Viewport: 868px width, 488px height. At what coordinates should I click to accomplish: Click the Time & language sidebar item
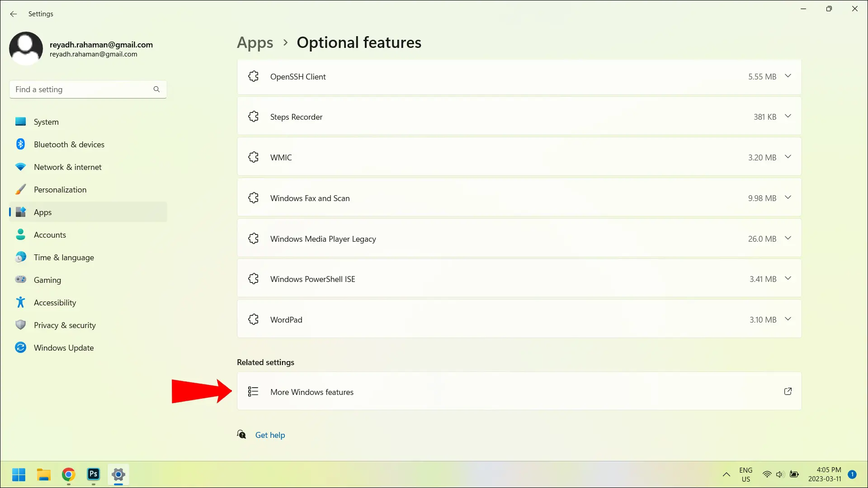point(64,258)
